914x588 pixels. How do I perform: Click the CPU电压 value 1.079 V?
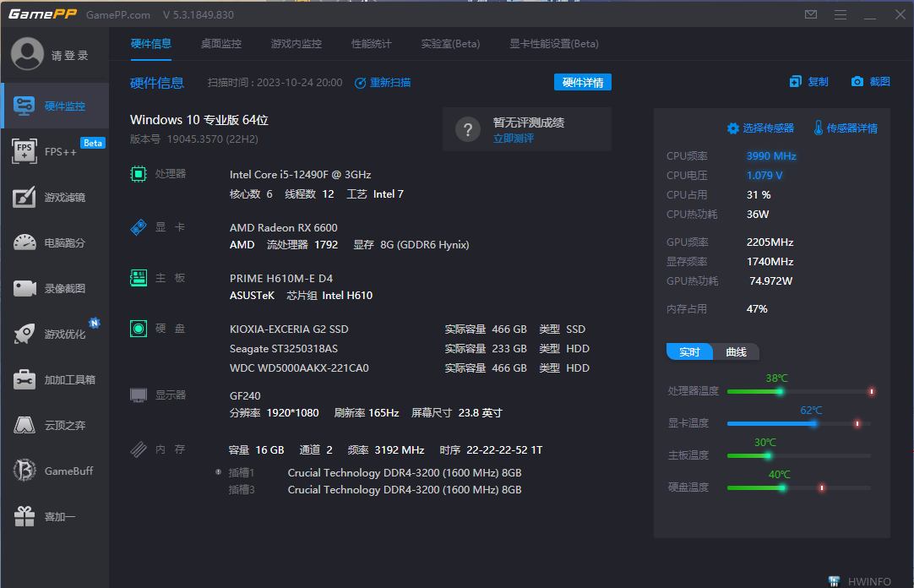click(764, 175)
